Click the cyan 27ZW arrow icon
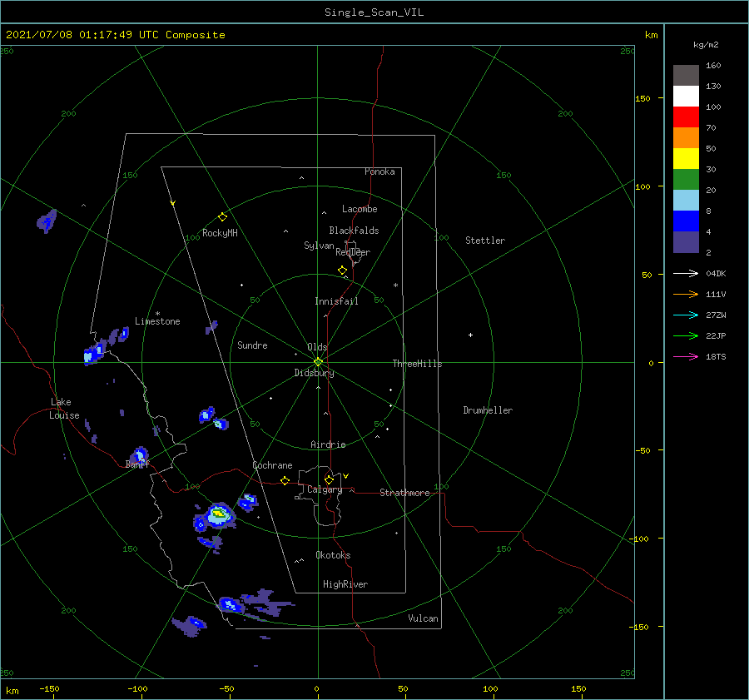This screenshot has width=749, height=700. pos(686,315)
